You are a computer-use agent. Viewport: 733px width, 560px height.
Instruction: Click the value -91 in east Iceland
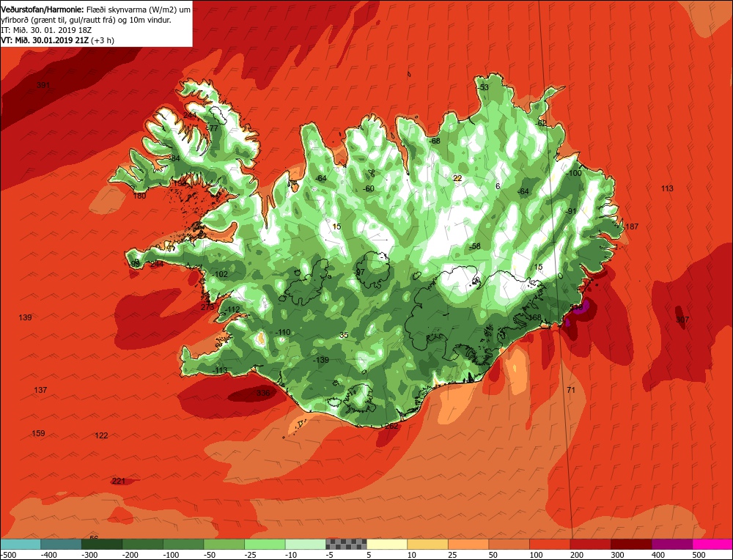click(x=571, y=211)
